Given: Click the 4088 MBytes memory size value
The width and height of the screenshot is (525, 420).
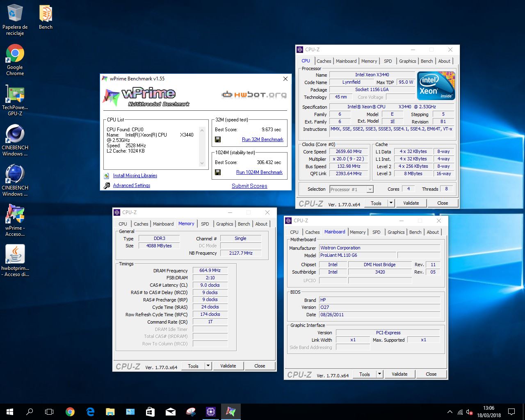Looking at the screenshot, I should [x=159, y=246].
